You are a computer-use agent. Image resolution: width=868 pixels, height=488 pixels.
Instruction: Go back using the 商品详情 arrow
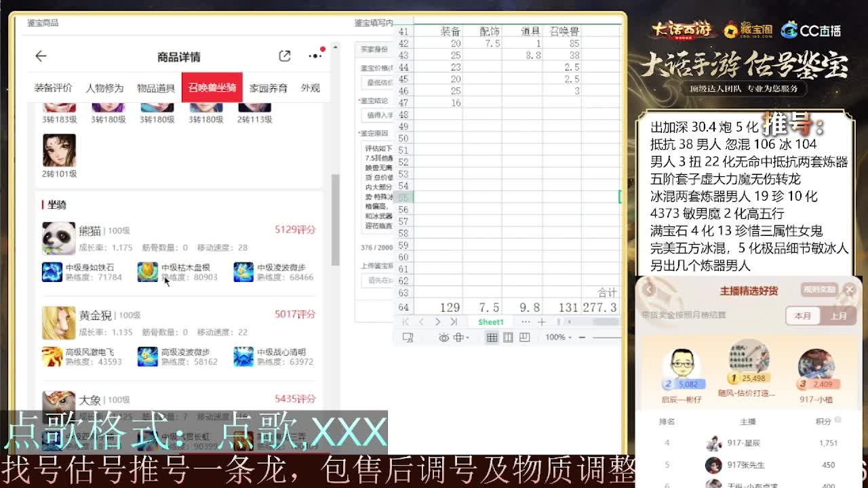41,56
